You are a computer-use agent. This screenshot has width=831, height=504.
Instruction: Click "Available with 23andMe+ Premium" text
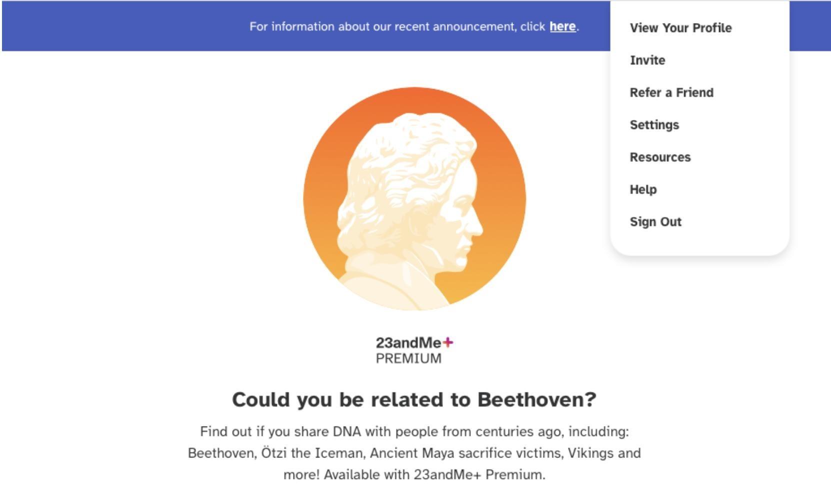coord(414,474)
